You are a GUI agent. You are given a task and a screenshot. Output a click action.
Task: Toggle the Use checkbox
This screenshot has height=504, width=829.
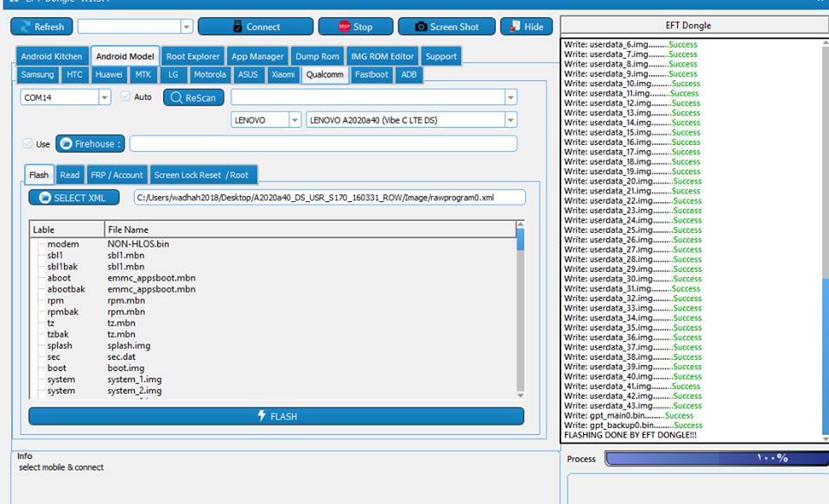coord(28,143)
